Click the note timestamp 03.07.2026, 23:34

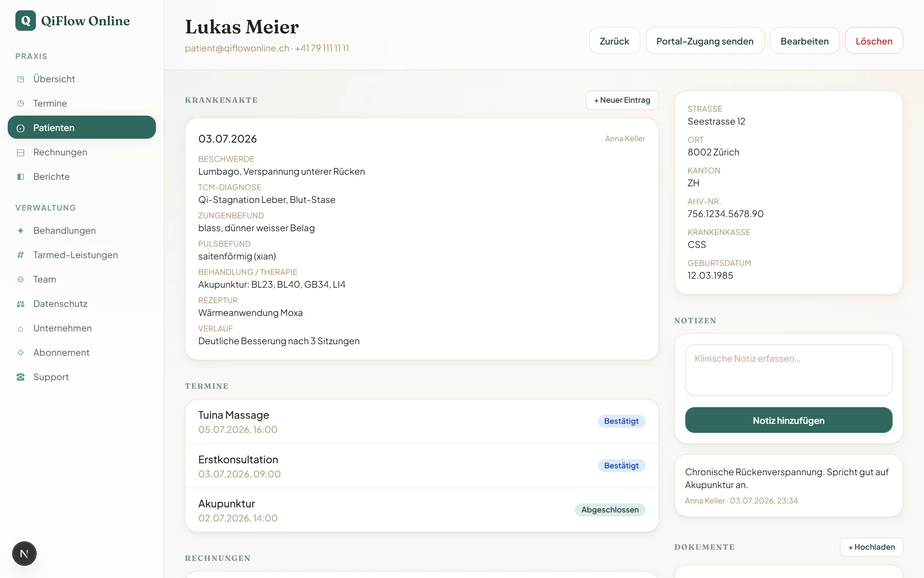click(x=764, y=501)
